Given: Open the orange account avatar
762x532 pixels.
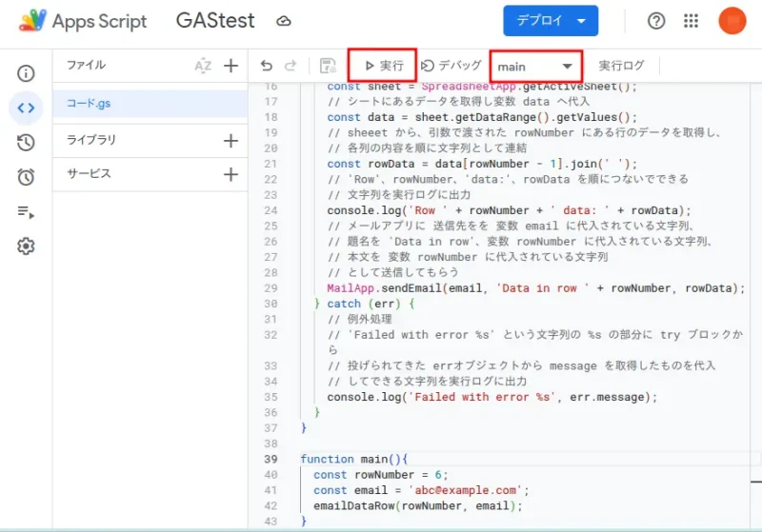Looking at the screenshot, I should pyautogui.click(x=732, y=21).
